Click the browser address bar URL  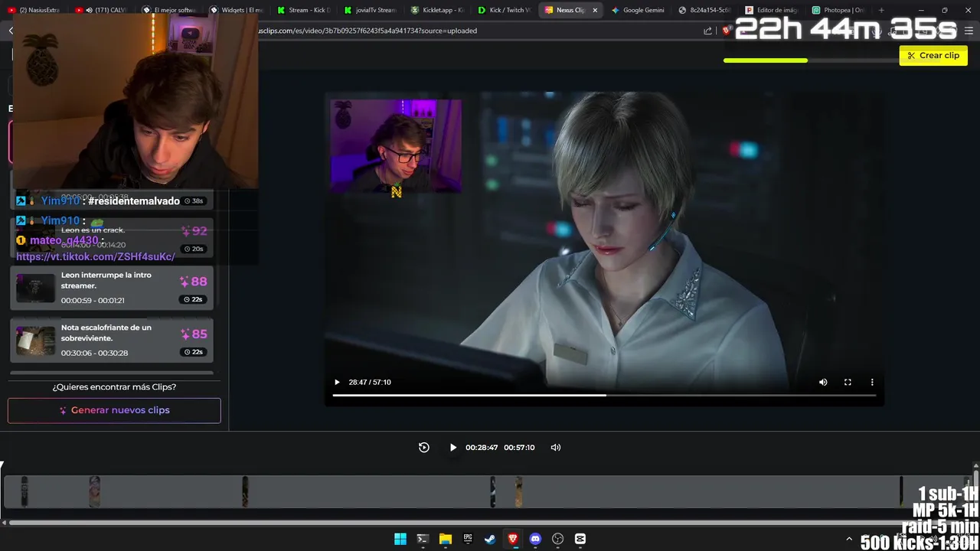click(367, 31)
